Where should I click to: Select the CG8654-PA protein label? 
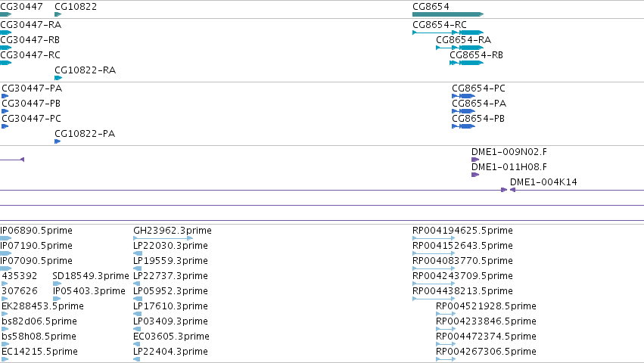479,104
